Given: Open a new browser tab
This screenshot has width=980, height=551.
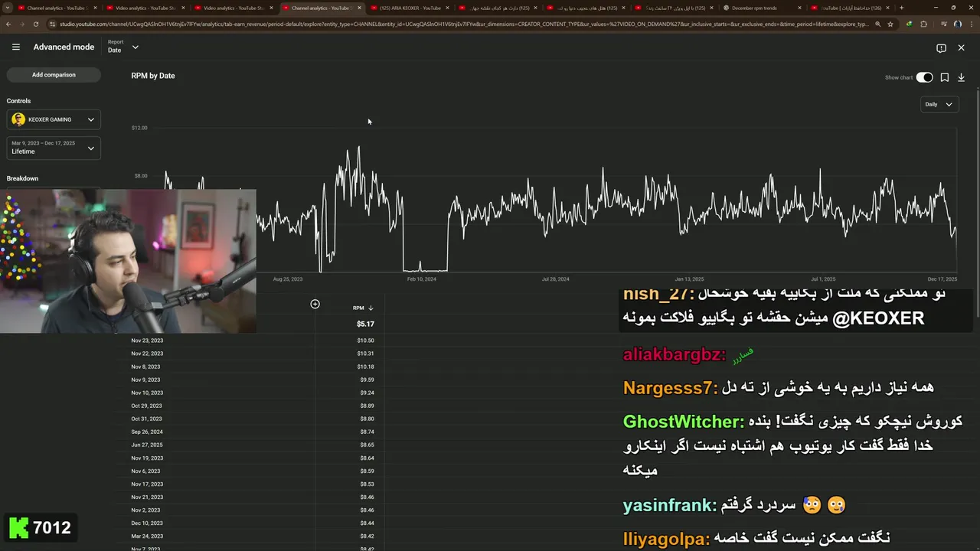Looking at the screenshot, I should click(901, 8).
